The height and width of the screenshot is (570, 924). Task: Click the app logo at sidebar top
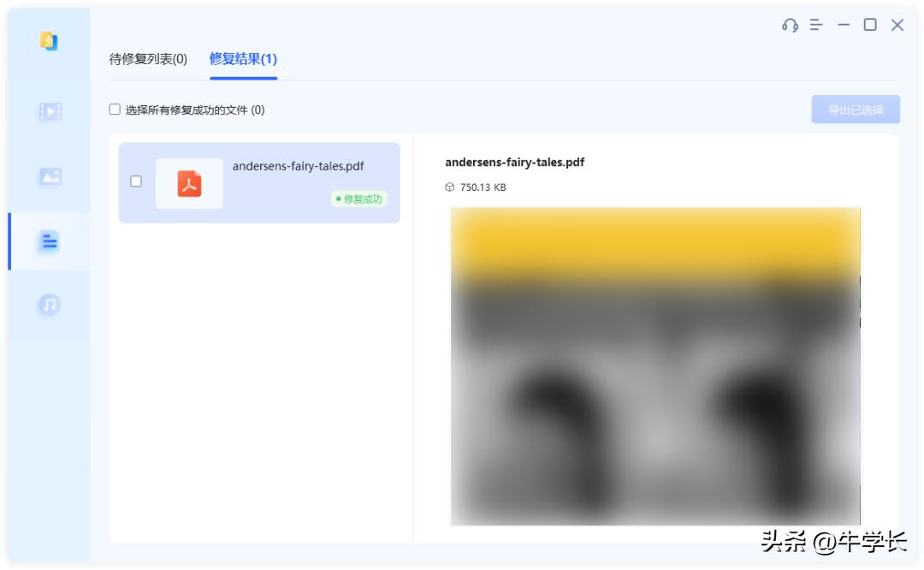click(x=49, y=40)
